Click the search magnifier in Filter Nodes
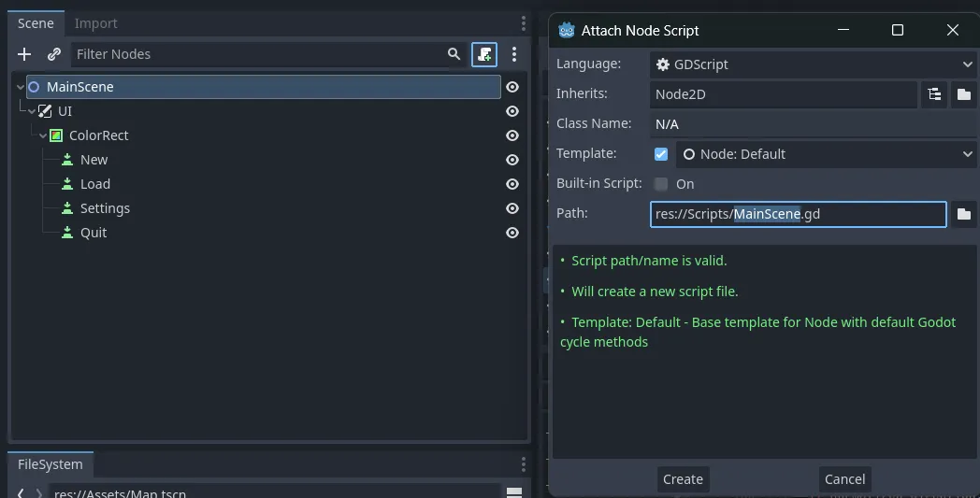Image resolution: width=980 pixels, height=498 pixels. (x=454, y=54)
